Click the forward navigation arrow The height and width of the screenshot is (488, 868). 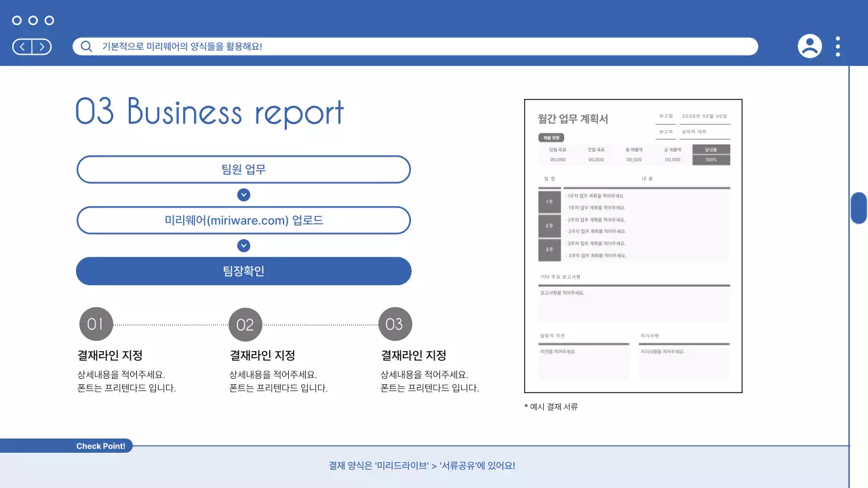pyautogui.click(x=41, y=46)
